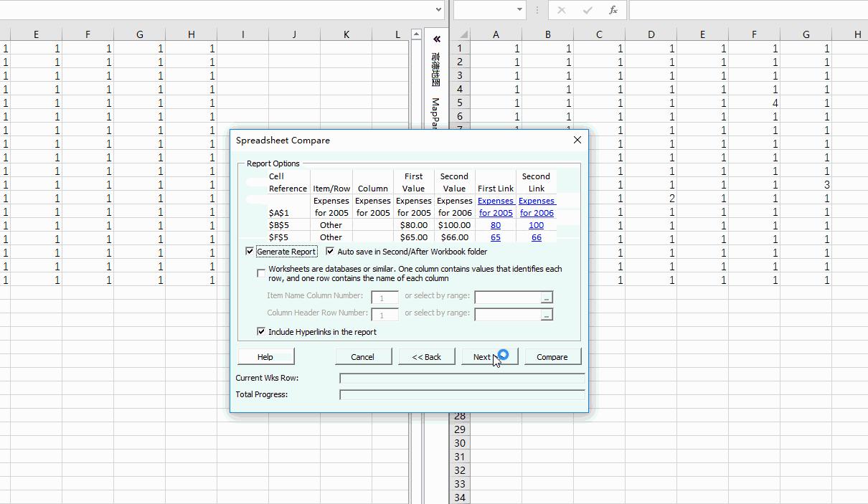Viewport: 868px width, 504px height.
Task: Click the Compare button
Action: (552, 357)
